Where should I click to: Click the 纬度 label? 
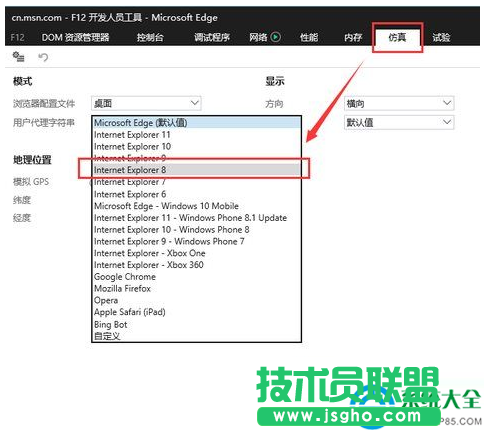click(x=22, y=200)
